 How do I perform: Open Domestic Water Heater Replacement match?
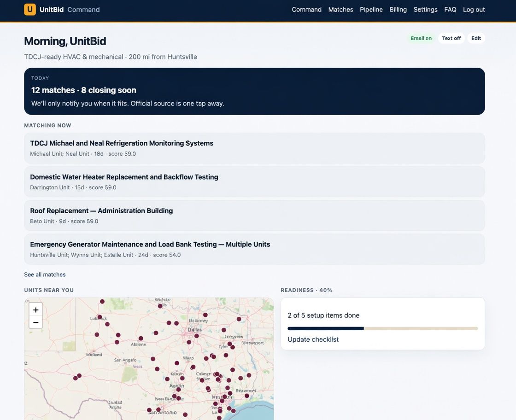pos(254,181)
